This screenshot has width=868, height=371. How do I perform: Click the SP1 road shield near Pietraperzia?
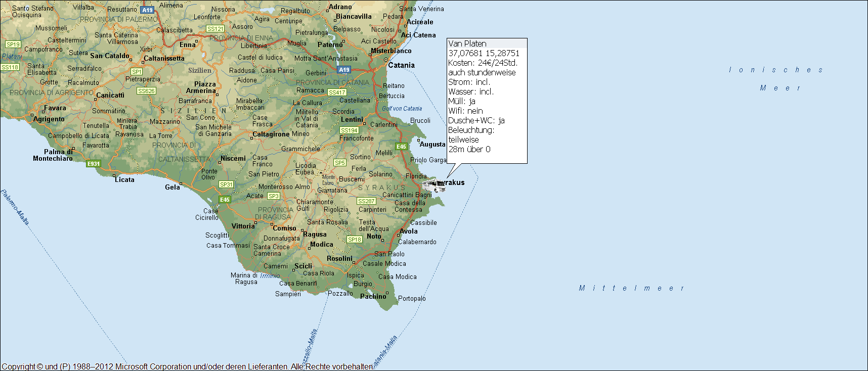click(x=137, y=72)
